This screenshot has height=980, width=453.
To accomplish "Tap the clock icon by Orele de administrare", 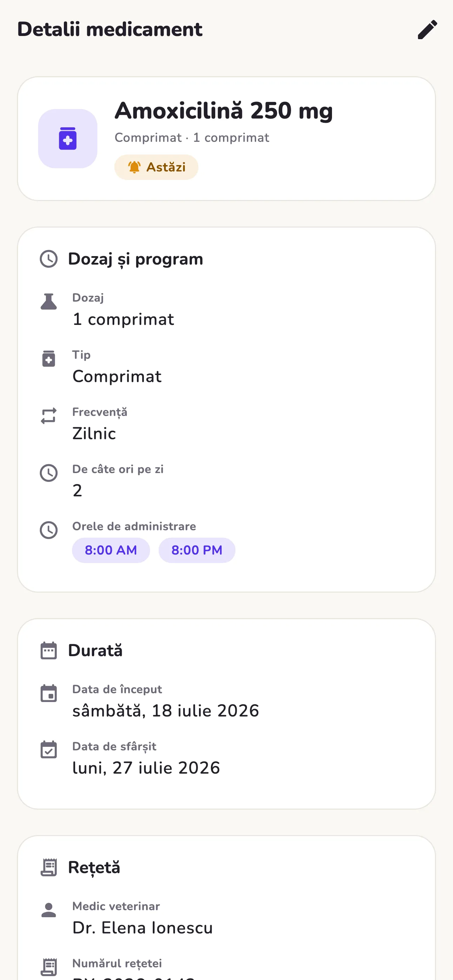I will 49,530.
